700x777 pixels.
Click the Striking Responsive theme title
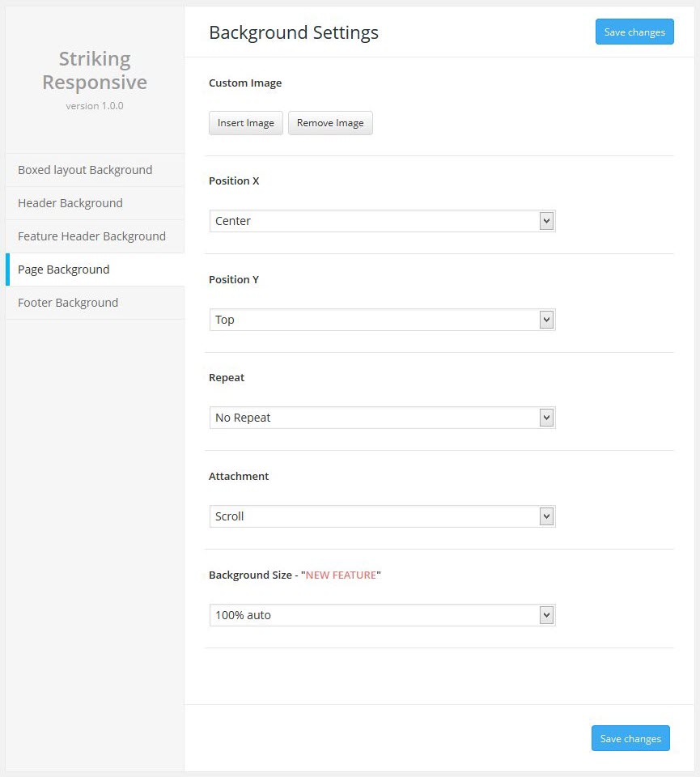[x=95, y=70]
